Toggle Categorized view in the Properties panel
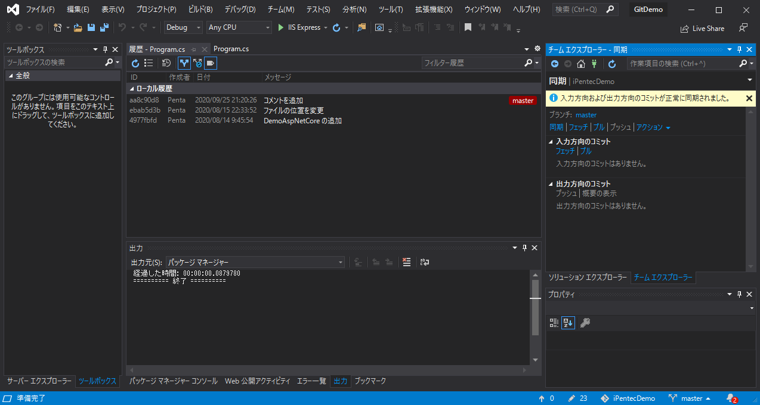Screen dimensions: 760x405 click(554, 323)
